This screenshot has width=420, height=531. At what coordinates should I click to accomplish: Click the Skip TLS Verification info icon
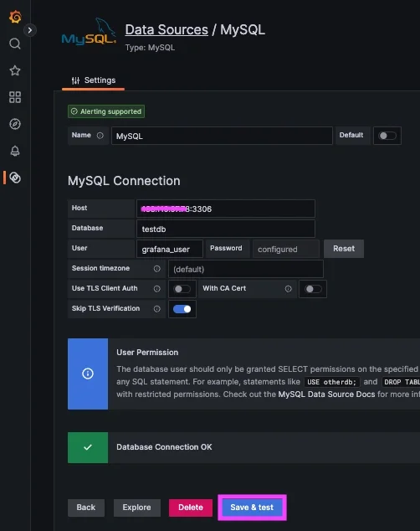pyautogui.click(x=157, y=309)
